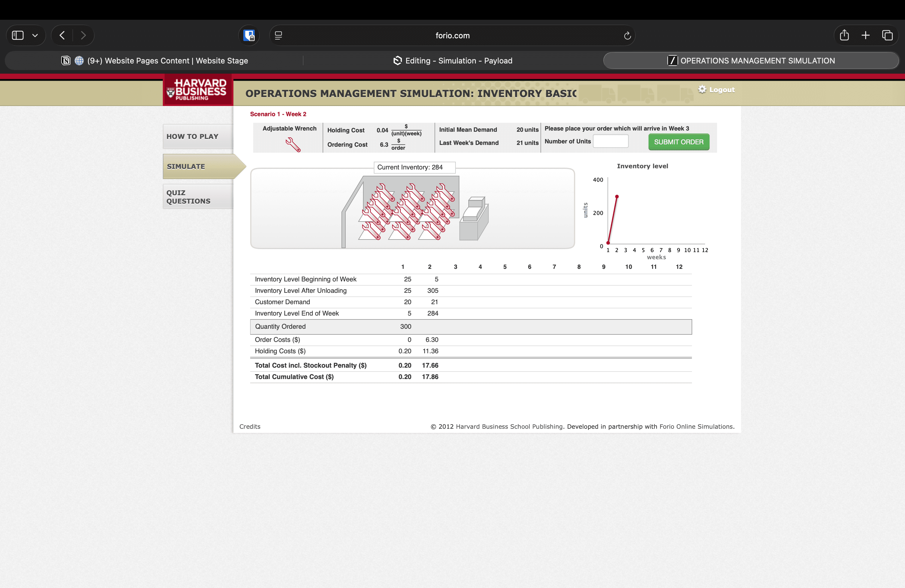
Task: Click the Forio Online Simulations link
Action: tap(696, 426)
